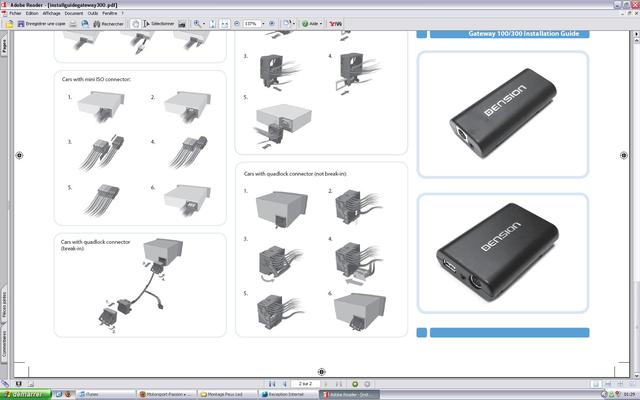640x400 pixels.
Task: Open the Affichage menu
Action: 51,13
